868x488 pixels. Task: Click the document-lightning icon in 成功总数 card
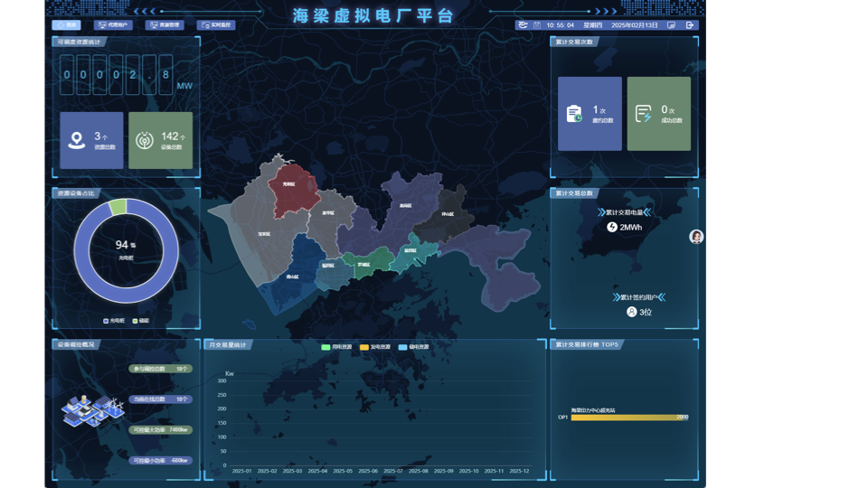643,114
